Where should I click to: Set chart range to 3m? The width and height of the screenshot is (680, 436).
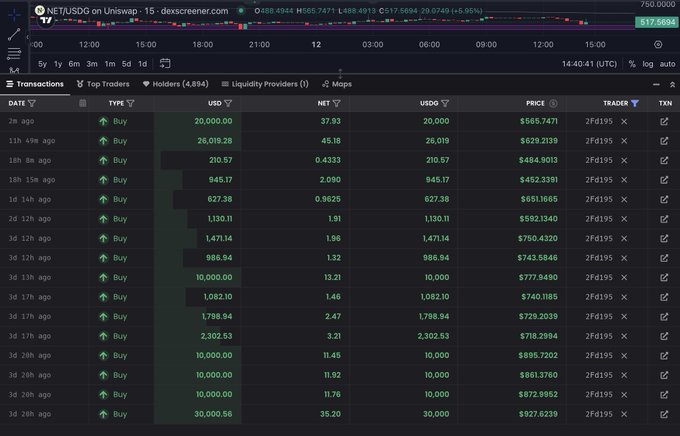point(92,64)
